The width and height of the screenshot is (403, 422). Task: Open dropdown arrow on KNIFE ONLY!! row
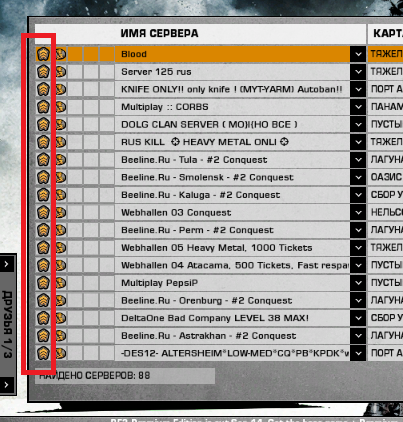click(x=358, y=89)
